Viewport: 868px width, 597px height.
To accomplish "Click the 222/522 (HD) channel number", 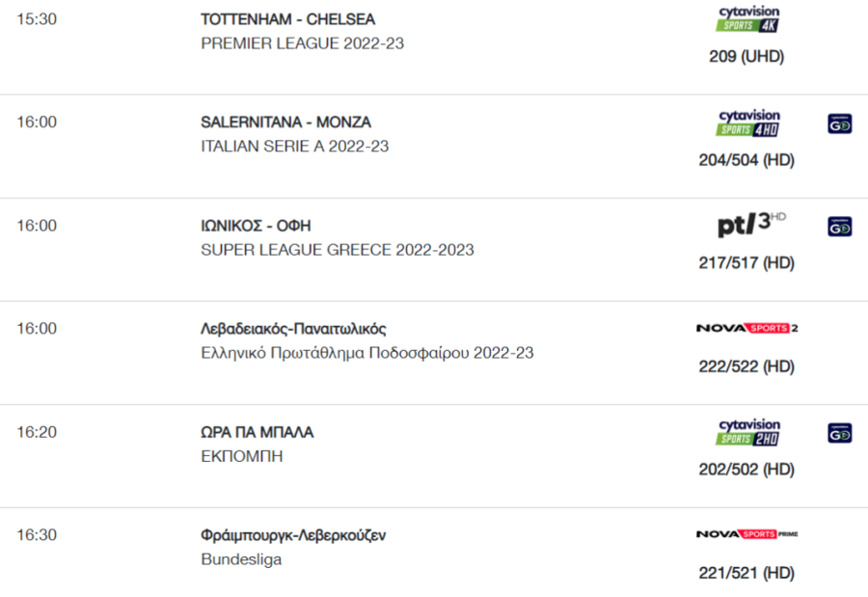I will tap(746, 366).
